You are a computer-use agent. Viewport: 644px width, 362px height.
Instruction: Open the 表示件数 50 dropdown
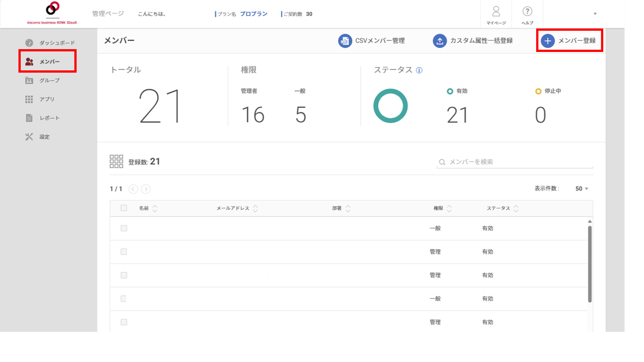pyautogui.click(x=582, y=189)
